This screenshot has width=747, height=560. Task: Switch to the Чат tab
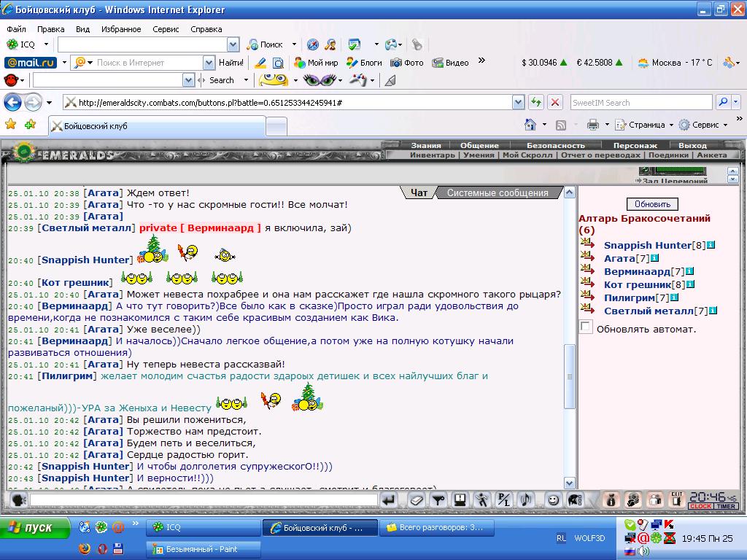point(419,192)
